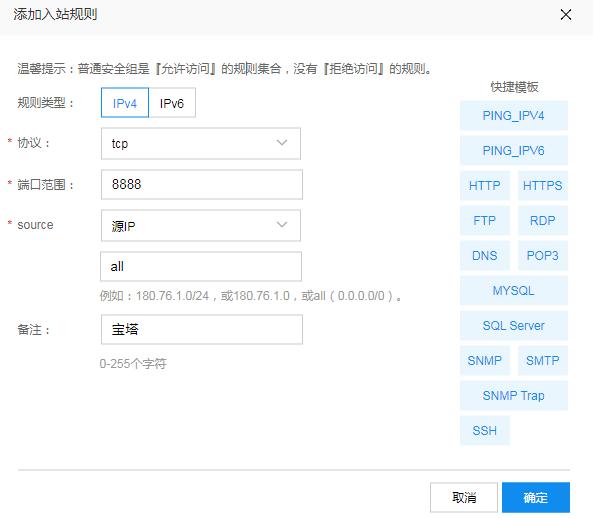Click the remarks field containing 宝塔
This screenshot has width=593, height=518.
coord(202,329)
